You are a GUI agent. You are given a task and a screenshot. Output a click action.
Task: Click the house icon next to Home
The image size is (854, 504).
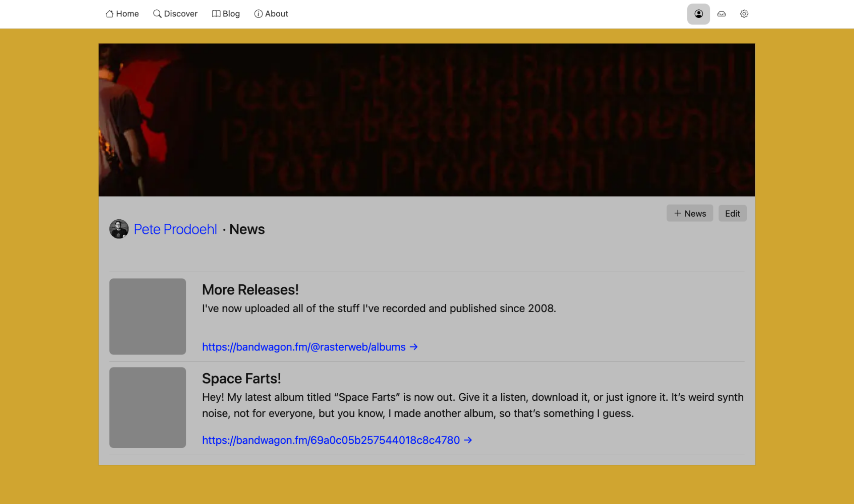(x=109, y=14)
